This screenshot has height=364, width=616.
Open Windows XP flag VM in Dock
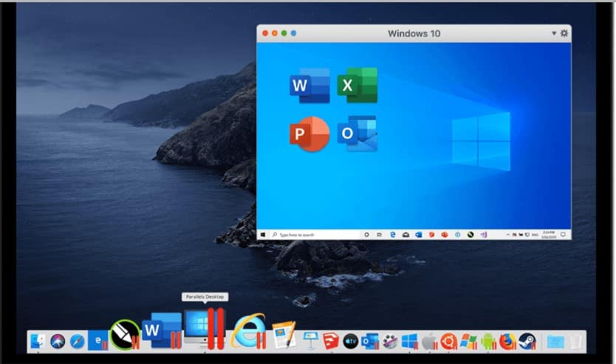(x=468, y=341)
